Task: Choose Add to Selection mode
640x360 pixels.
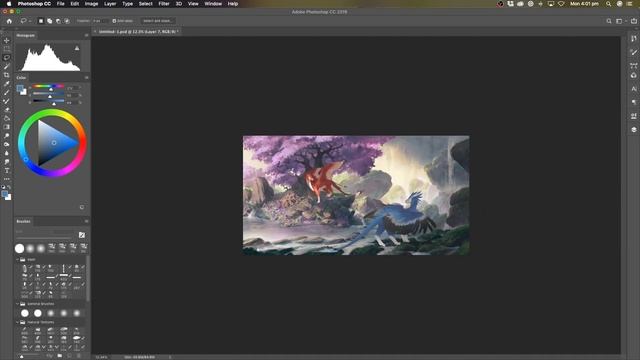Action: [x=49, y=21]
